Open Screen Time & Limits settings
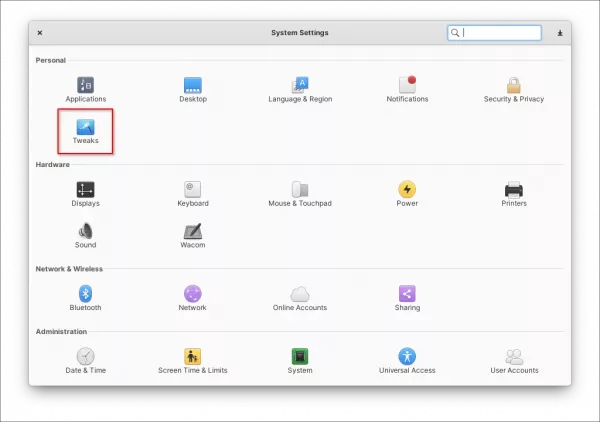 [193, 361]
